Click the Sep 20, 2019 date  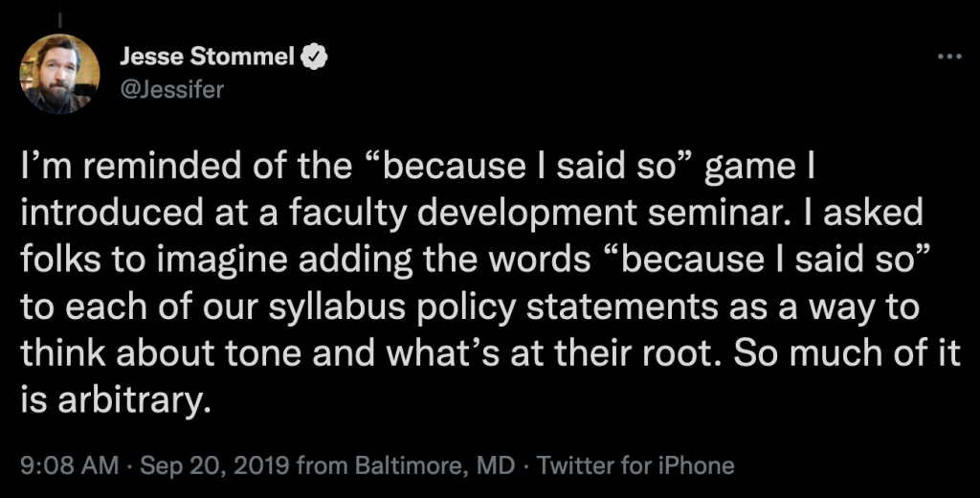click(215, 465)
